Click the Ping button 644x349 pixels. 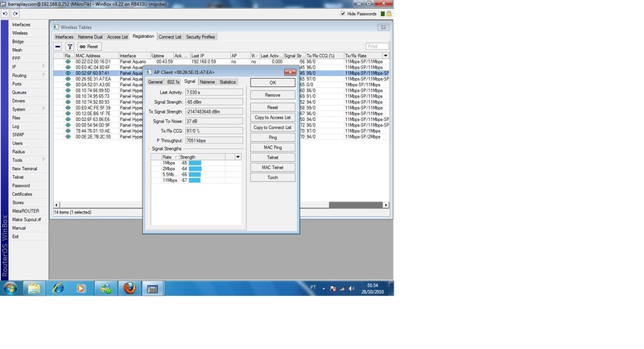(273, 137)
